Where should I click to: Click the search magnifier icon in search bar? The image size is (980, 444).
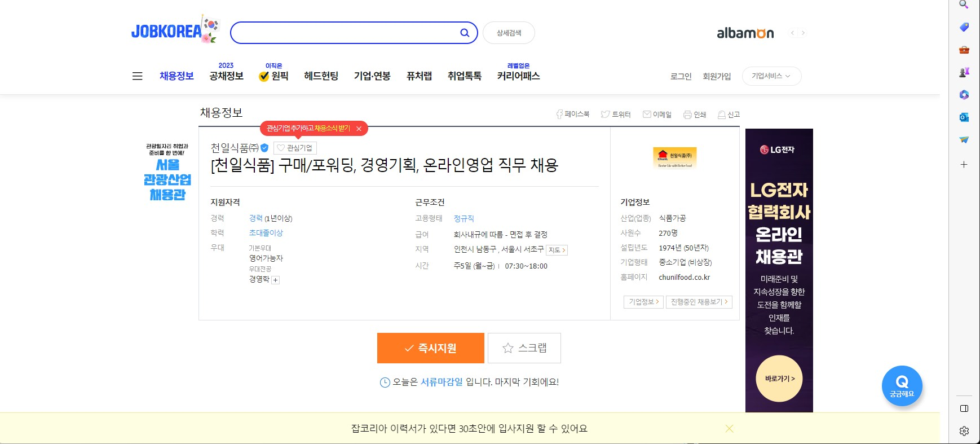click(x=465, y=33)
